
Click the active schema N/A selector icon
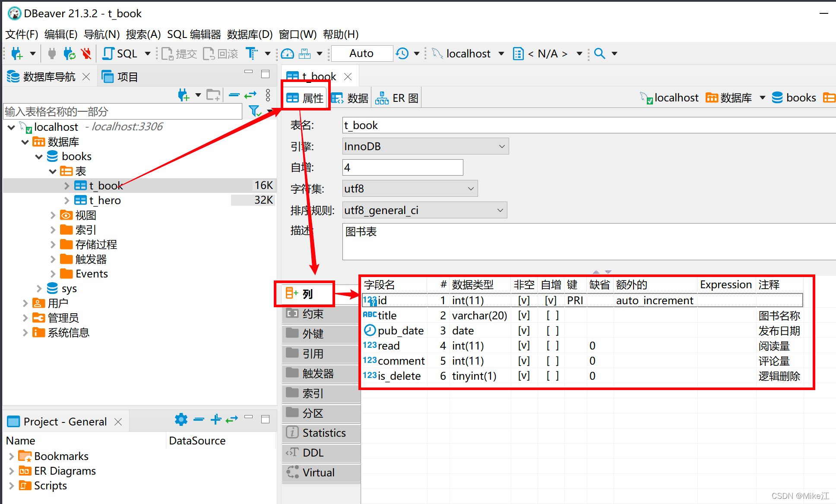(518, 54)
